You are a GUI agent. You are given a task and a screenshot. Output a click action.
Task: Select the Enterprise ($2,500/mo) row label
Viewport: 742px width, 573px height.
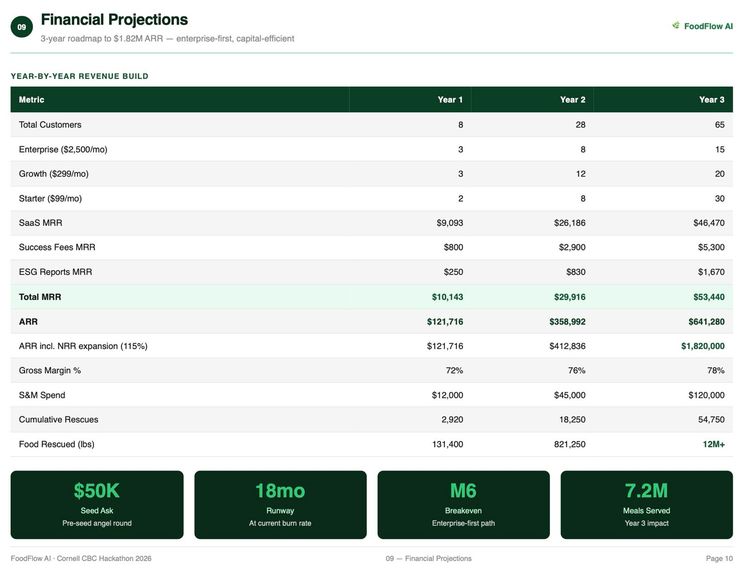click(63, 150)
